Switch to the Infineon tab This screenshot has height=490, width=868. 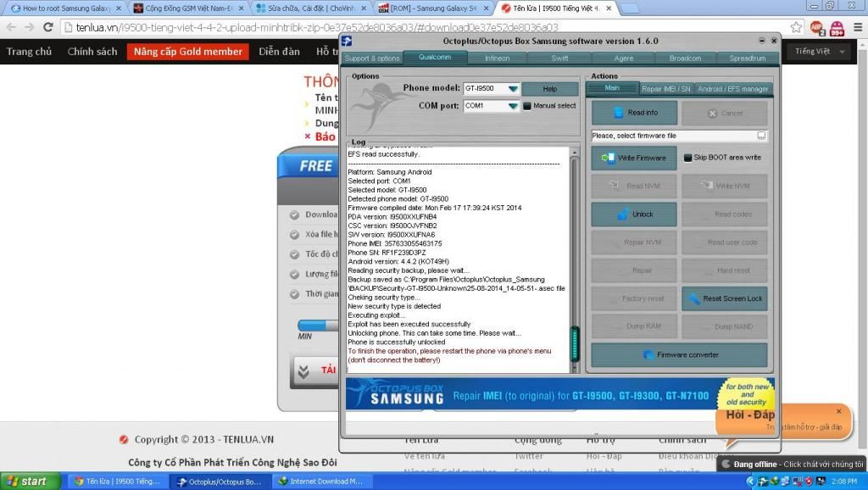[497, 58]
